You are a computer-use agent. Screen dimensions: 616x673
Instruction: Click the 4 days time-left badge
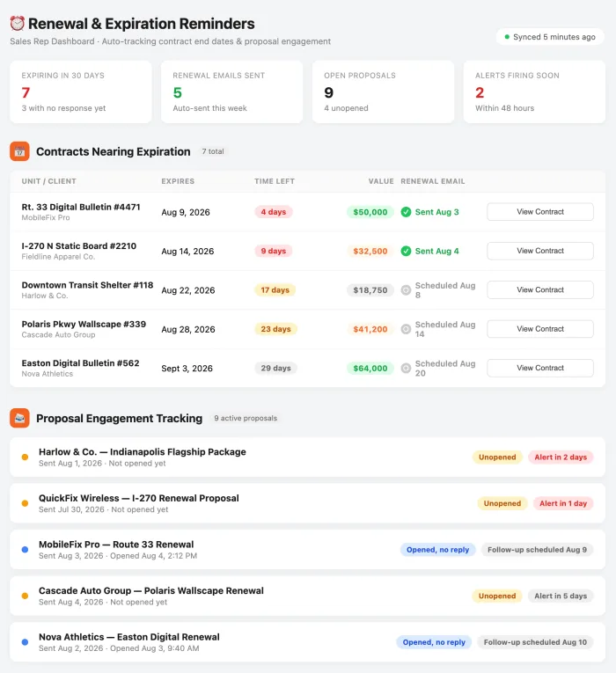(274, 212)
